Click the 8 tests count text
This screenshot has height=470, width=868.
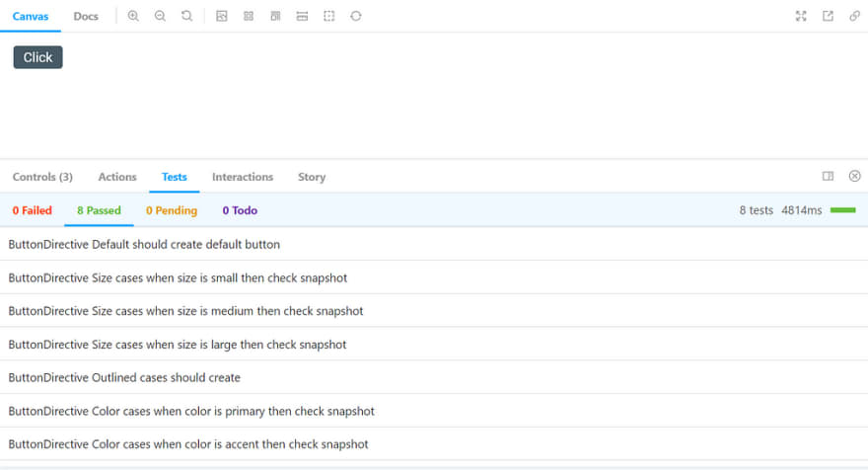[x=757, y=210]
